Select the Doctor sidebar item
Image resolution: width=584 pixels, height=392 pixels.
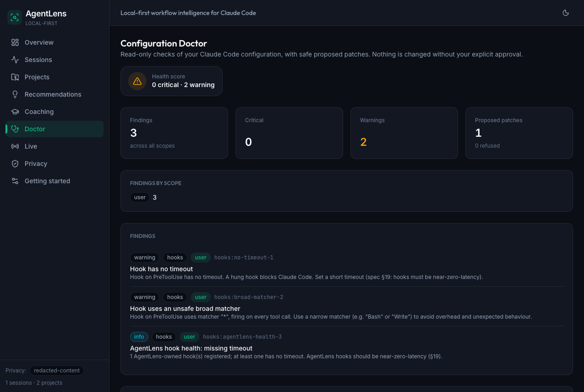55,129
